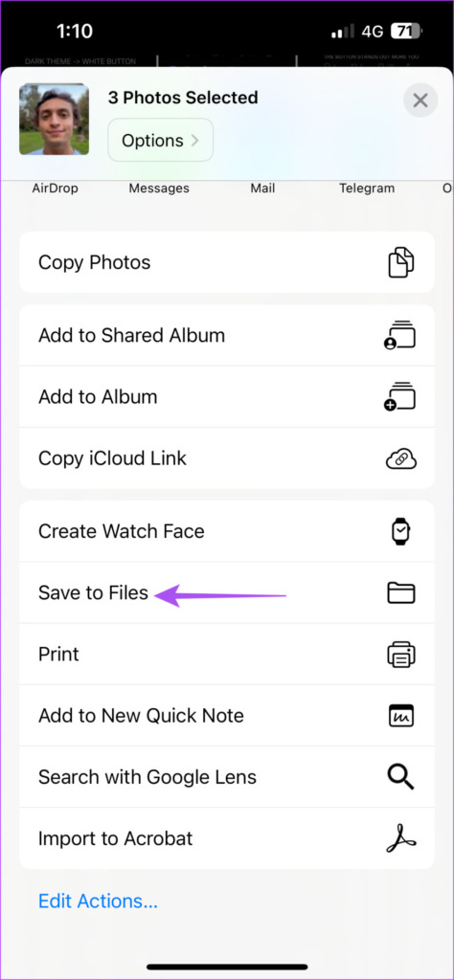Tap the Apple Watch face icon

click(401, 531)
